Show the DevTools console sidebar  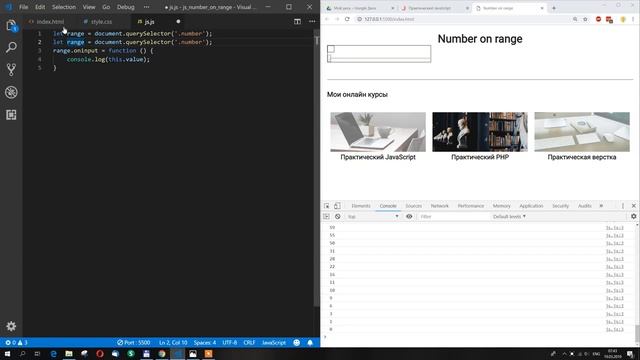[x=326, y=217]
